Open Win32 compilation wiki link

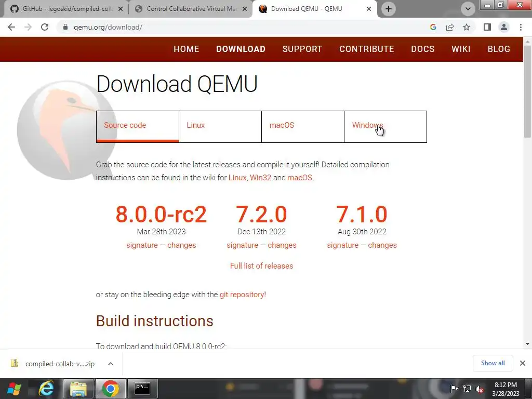[261, 178]
